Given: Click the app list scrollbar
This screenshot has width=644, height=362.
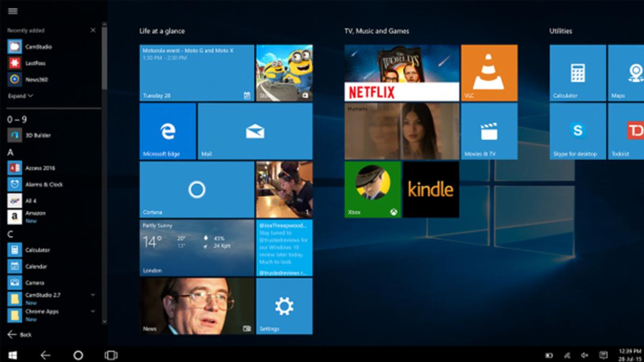Looking at the screenshot, I should pyautogui.click(x=104, y=58).
